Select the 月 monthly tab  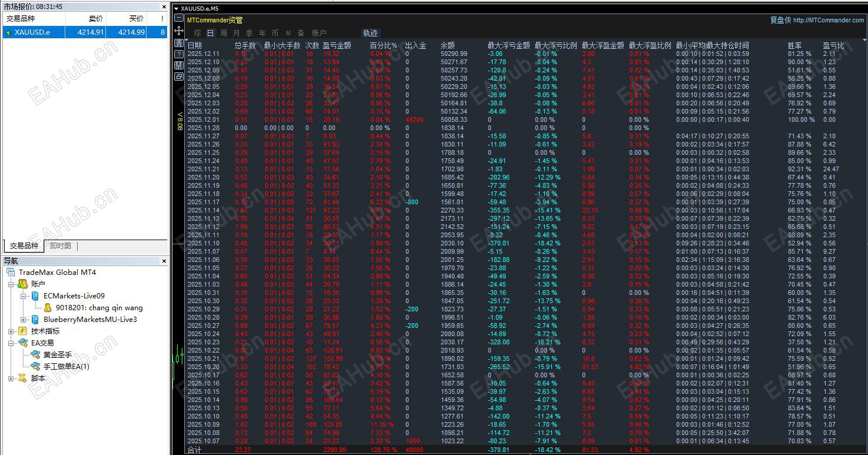pyautogui.click(x=237, y=34)
